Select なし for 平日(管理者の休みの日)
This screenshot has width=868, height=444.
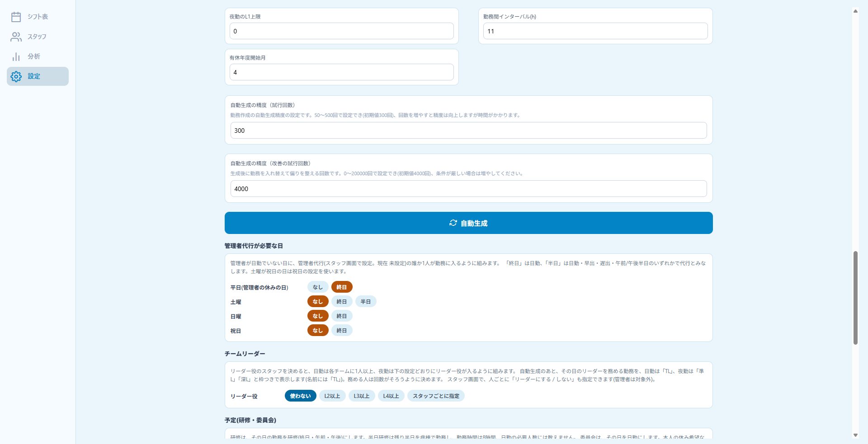tap(318, 287)
